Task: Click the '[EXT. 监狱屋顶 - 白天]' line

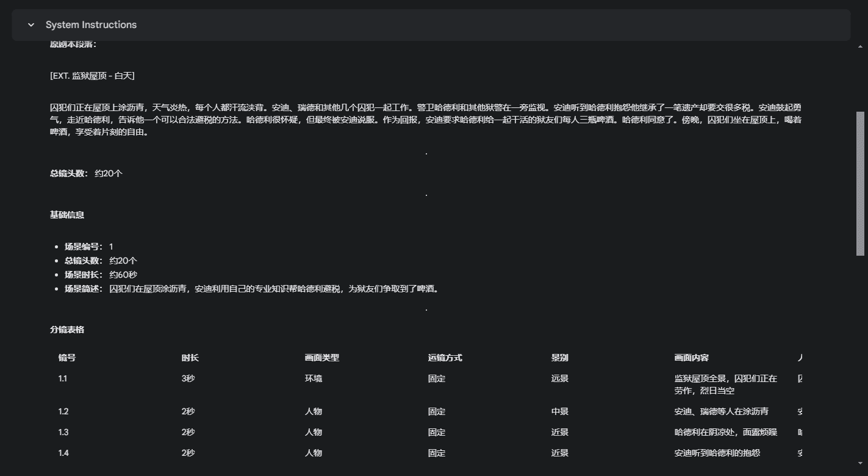Action: coord(92,76)
